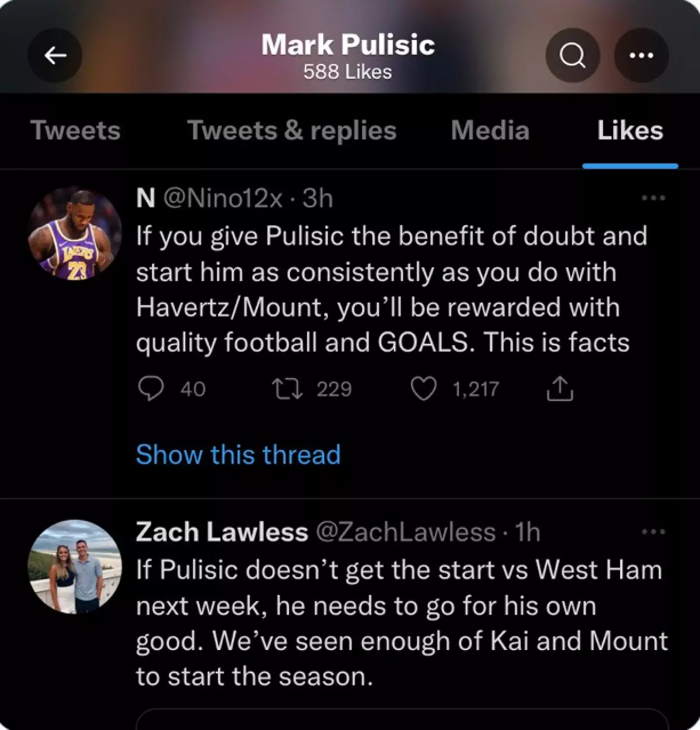Open more options on Nino12x tweet

pyautogui.click(x=653, y=198)
